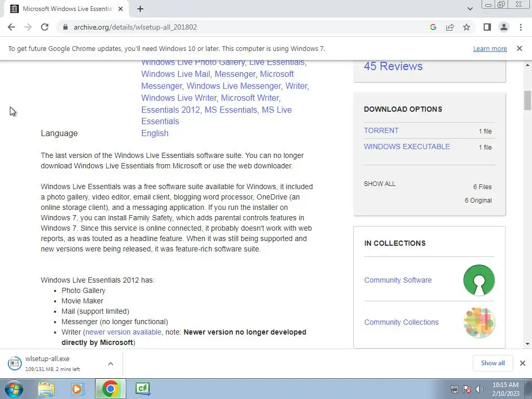The width and height of the screenshot is (532, 399).
Task: Click SHOW ALL download files
Action: [x=380, y=184]
